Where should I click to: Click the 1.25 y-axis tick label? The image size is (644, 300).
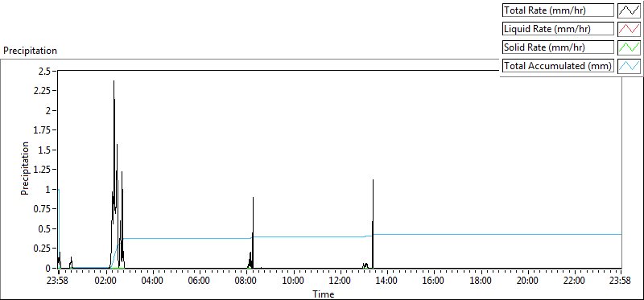pyautogui.click(x=43, y=170)
